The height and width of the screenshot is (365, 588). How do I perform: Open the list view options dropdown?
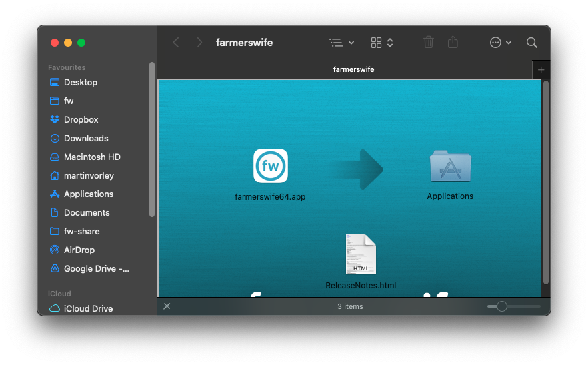[x=341, y=43]
